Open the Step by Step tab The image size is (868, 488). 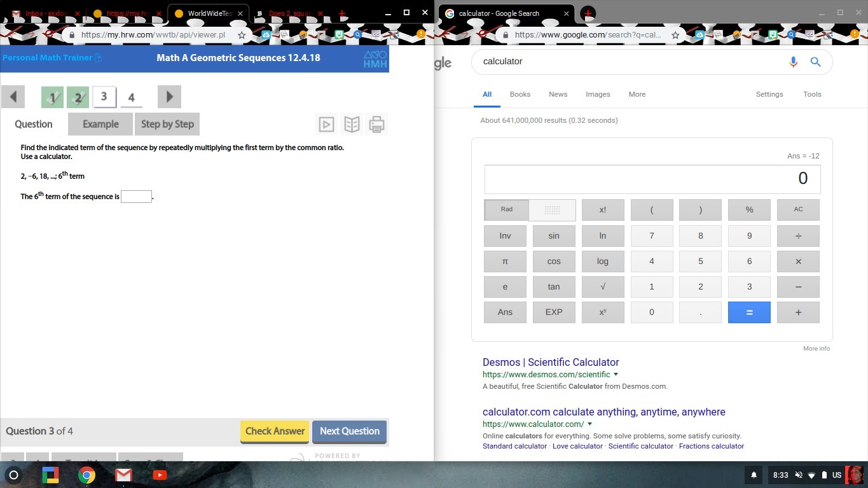tap(167, 124)
